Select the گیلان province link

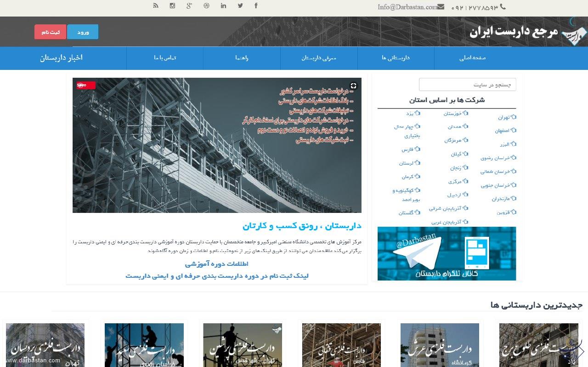coord(459,154)
